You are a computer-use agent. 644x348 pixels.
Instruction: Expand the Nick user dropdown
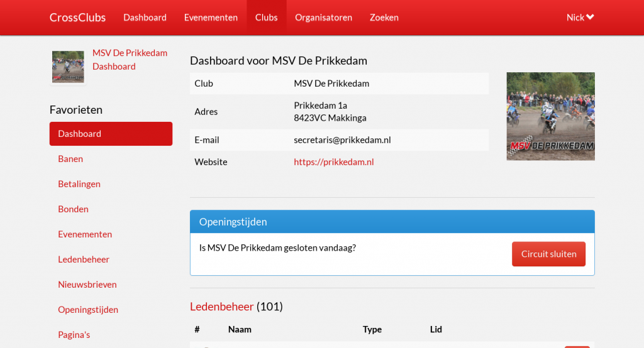click(580, 18)
